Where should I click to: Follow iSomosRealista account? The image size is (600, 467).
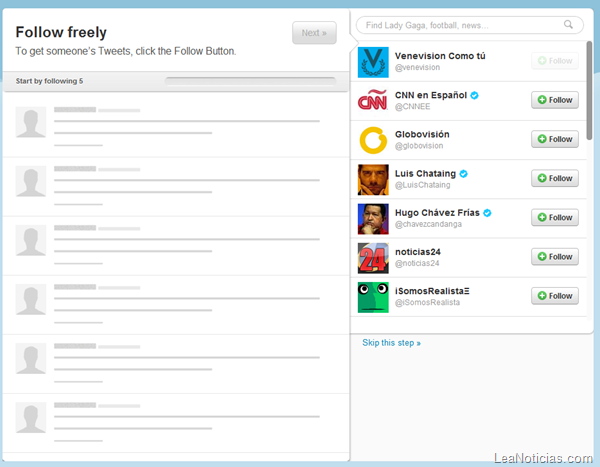[x=555, y=296]
